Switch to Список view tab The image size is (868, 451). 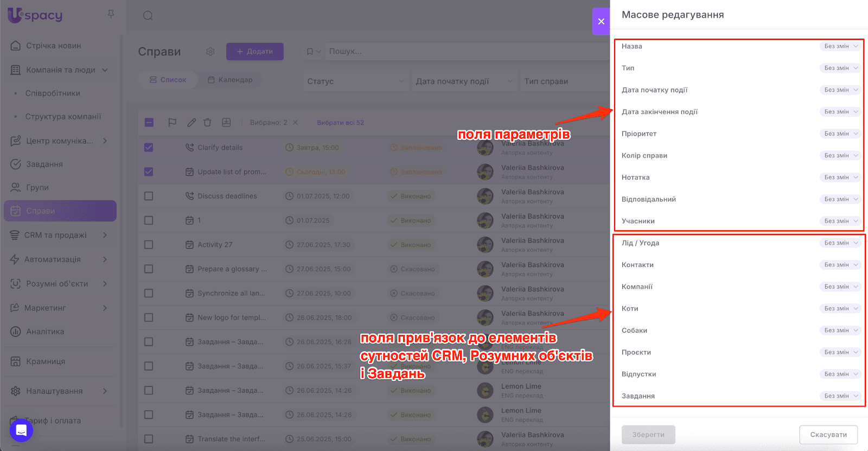point(168,80)
